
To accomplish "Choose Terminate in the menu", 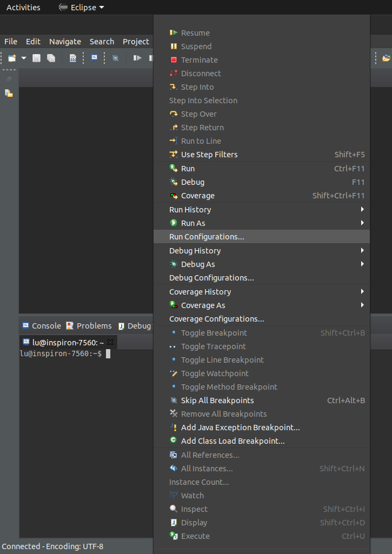I will 262,60.
